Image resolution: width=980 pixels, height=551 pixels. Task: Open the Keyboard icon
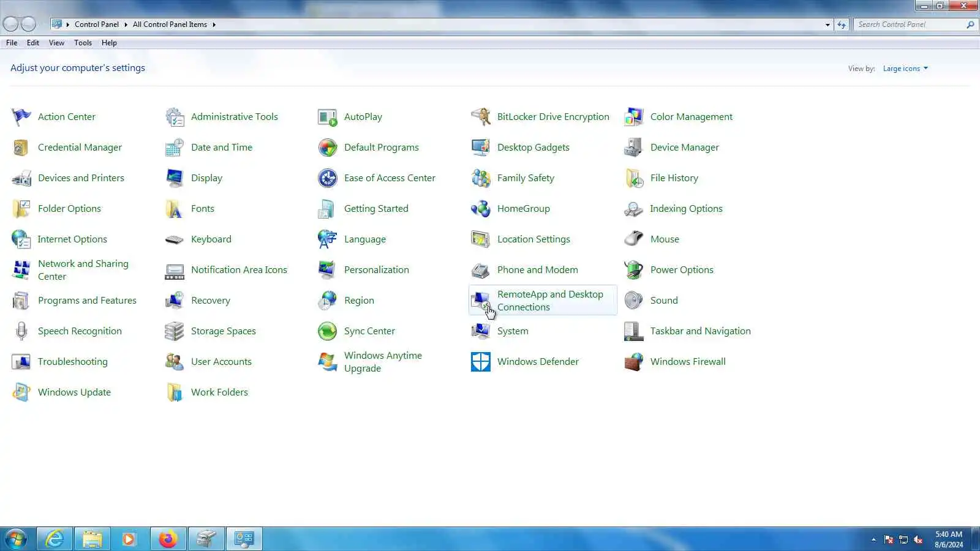pos(175,239)
